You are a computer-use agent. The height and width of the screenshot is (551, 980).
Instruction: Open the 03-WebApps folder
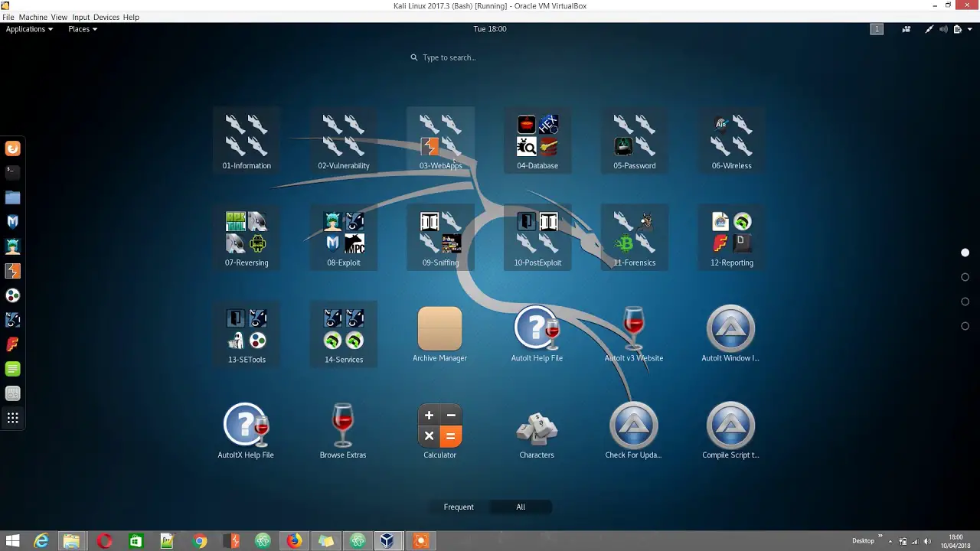click(440, 141)
